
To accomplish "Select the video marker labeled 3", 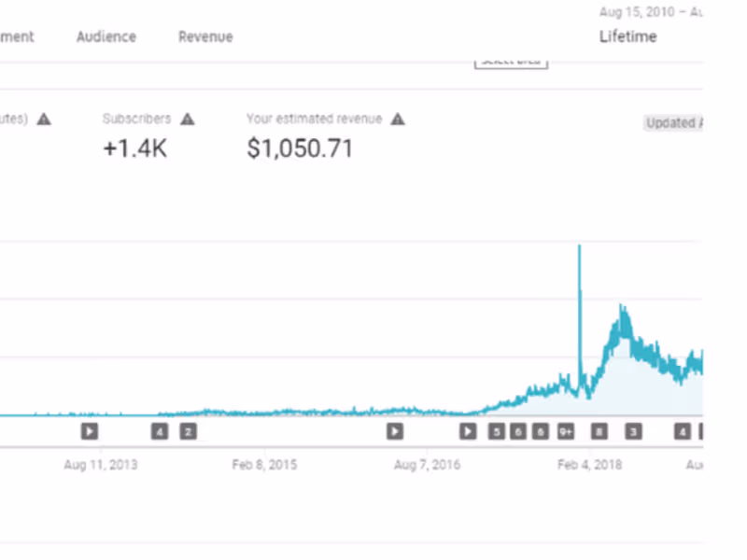I will pos(633,431).
